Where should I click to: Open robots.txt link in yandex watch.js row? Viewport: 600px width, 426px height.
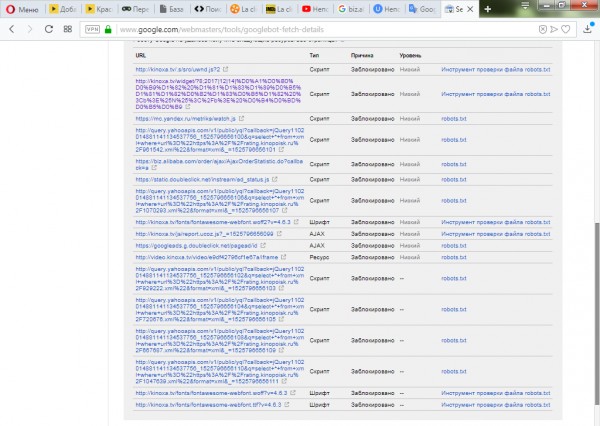[454, 119]
